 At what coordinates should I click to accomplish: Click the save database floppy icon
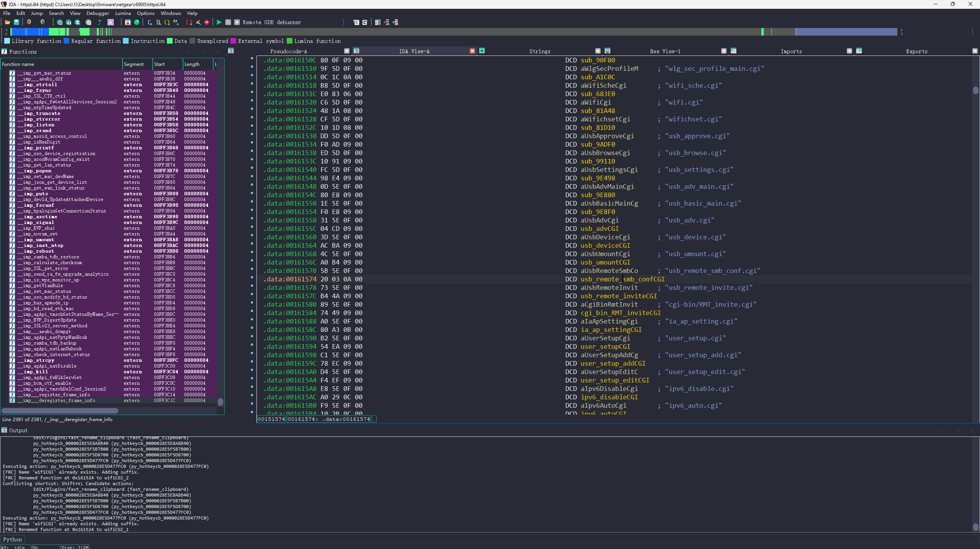pyautogui.click(x=16, y=22)
